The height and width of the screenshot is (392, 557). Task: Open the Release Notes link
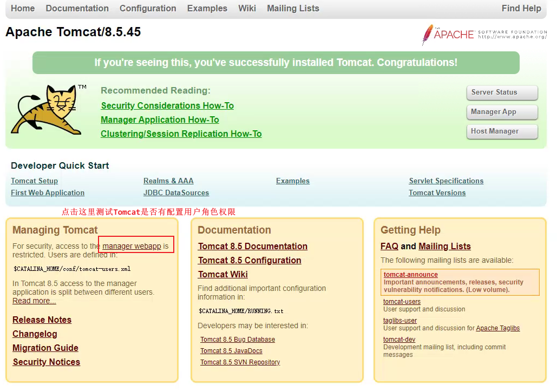click(42, 320)
